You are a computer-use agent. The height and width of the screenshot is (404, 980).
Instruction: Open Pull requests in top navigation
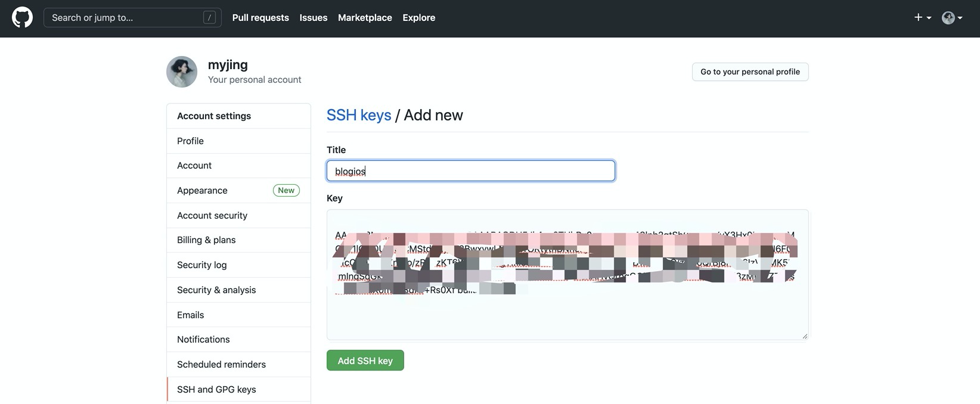click(x=260, y=18)
